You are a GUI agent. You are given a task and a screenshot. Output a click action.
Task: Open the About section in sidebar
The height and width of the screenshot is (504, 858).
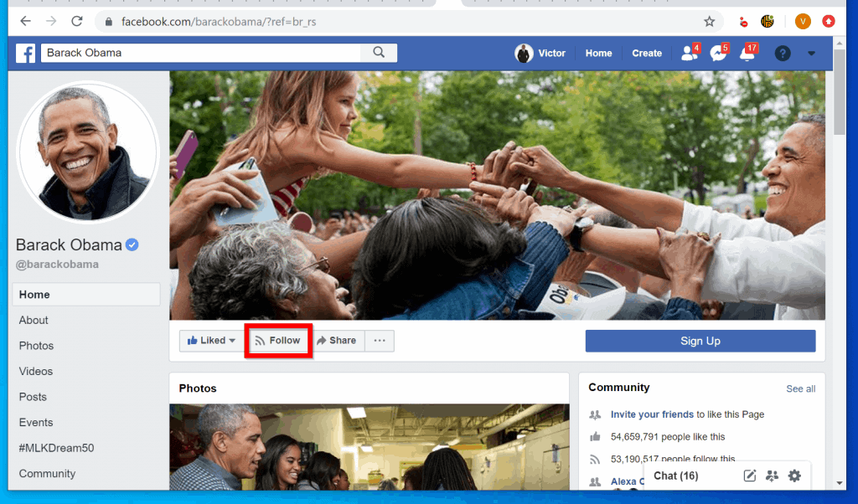(x=34, y=320)
